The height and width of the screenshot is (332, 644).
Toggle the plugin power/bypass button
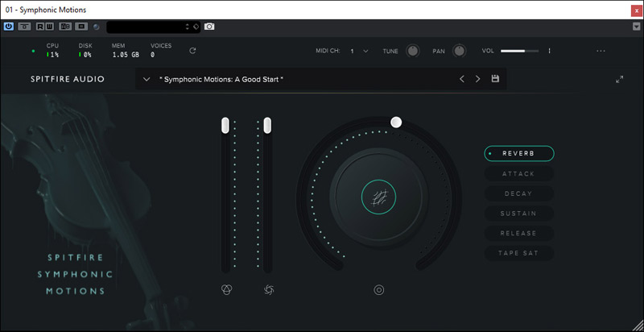coord(9,27)
